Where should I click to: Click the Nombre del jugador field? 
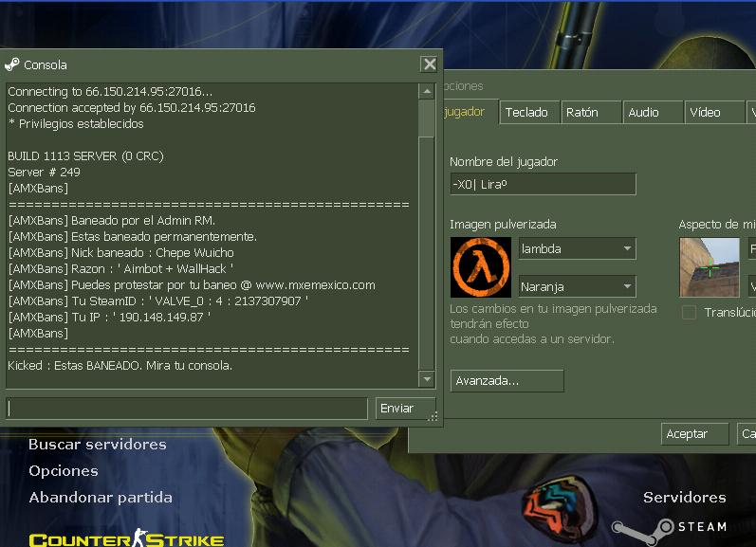coord(543,184)
